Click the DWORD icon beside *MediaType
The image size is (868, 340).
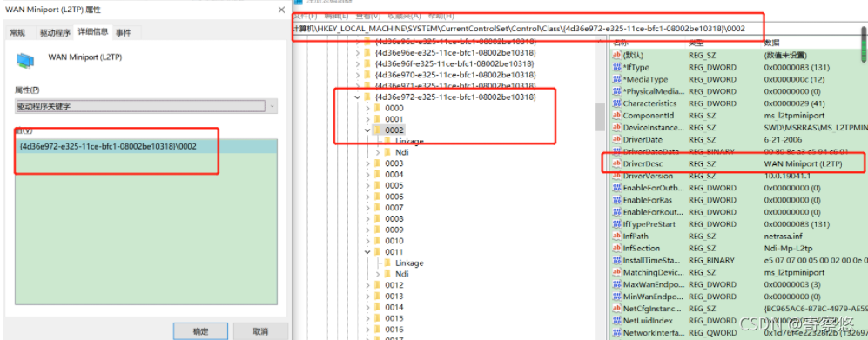pos(616,80)
